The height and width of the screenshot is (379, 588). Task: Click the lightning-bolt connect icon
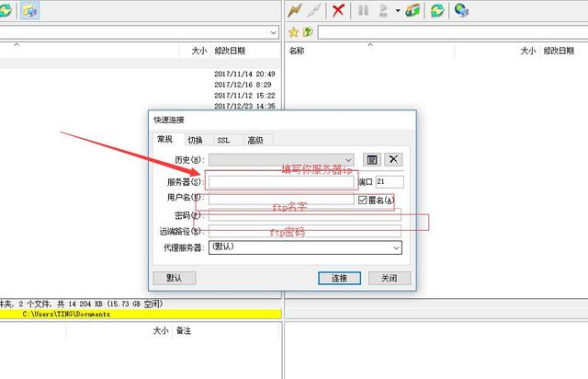click(295, 10)
